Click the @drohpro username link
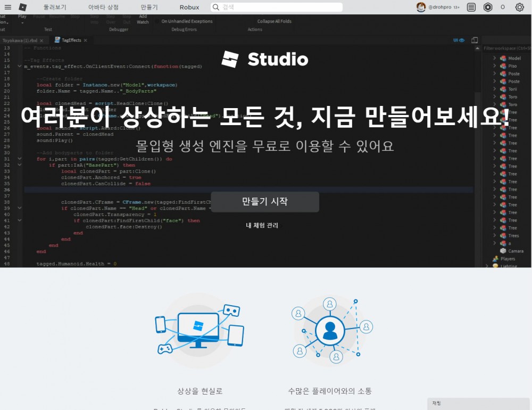The image size is (532, 410). (440, 7)
